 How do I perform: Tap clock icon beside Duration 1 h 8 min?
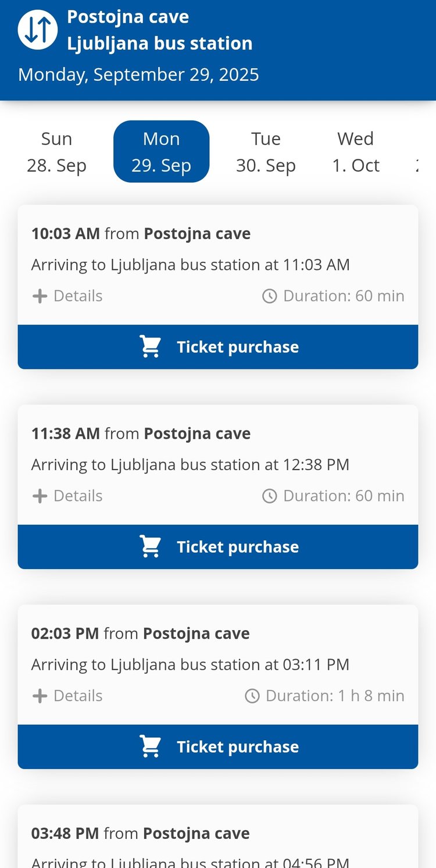(x=252, y=696)
